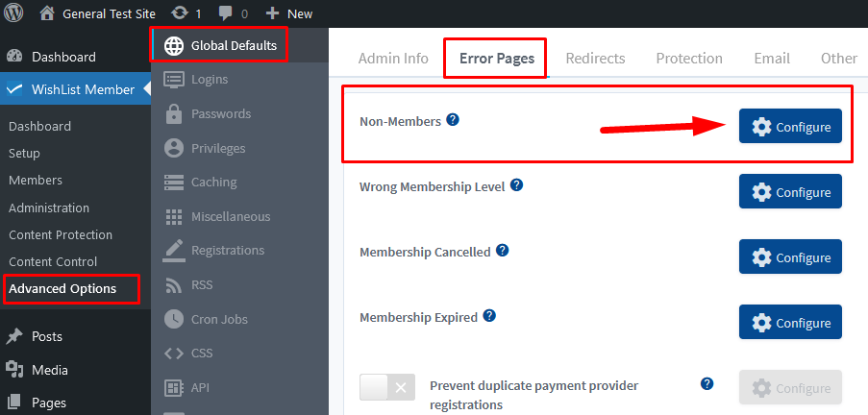
Task: Open the Cron Jobs settings section
Action: pos(239,319)
